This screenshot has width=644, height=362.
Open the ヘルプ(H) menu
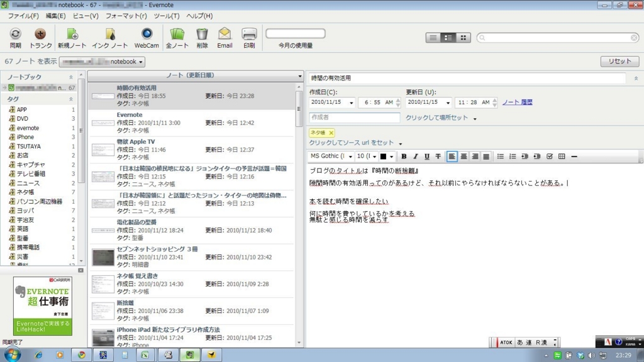[199, 16]
